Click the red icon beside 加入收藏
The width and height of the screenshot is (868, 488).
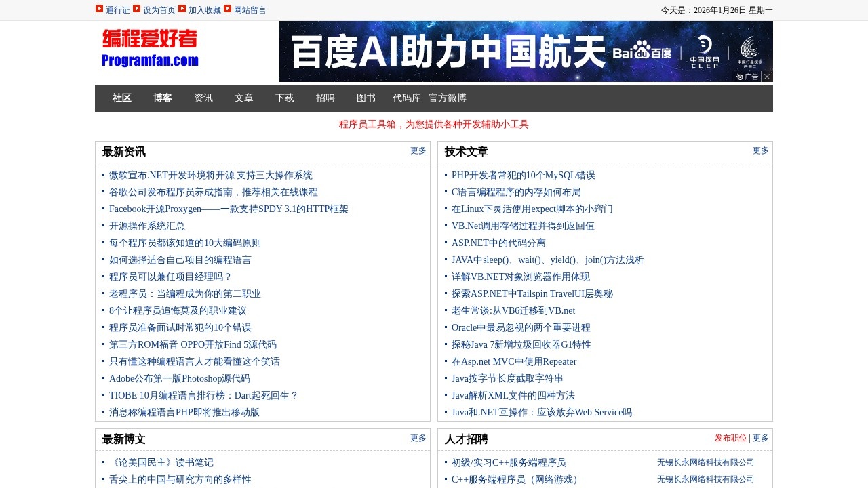182,9
